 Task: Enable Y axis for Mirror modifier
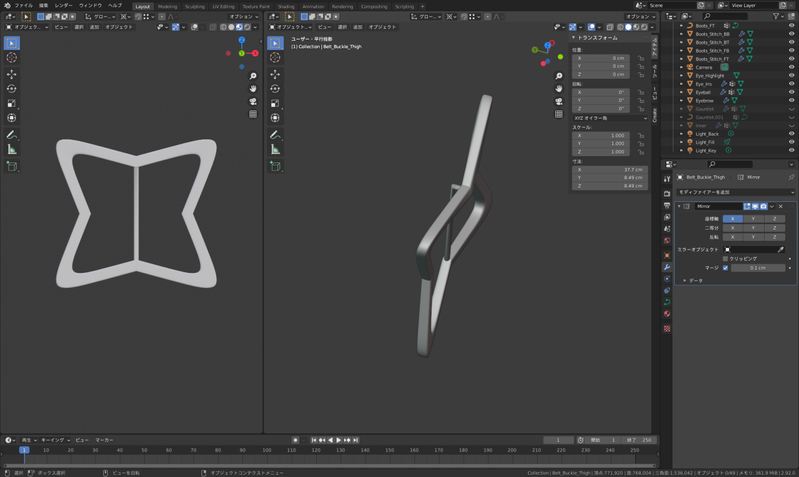tap(753, 218)
